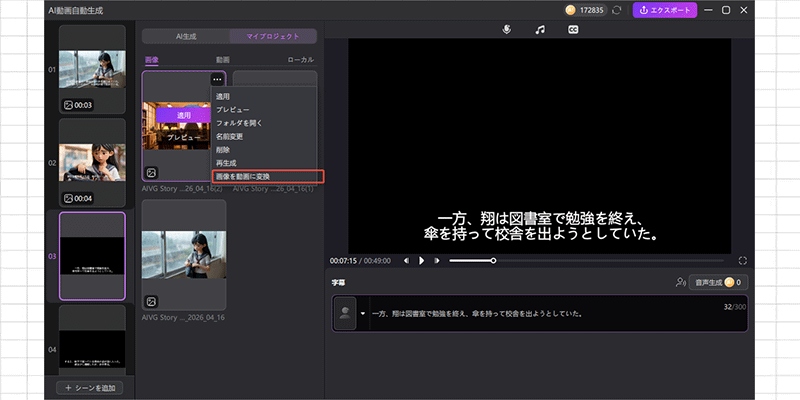800x400 pixels.
Task: Click the 00:03 duration badge on scene 01
Action: click(78, 105)
